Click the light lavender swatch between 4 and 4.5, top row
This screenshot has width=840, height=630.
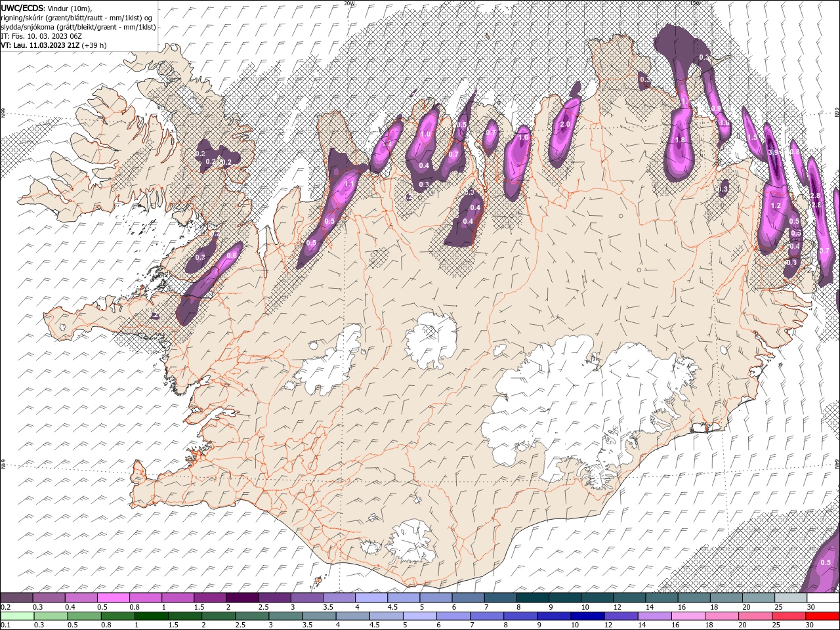click(371, 597)
